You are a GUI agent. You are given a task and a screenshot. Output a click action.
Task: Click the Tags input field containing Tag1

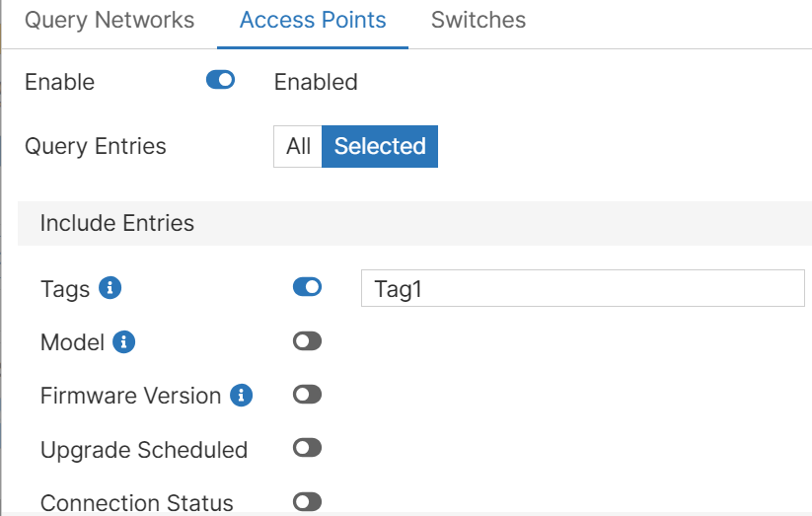click(x=583, y=289)
